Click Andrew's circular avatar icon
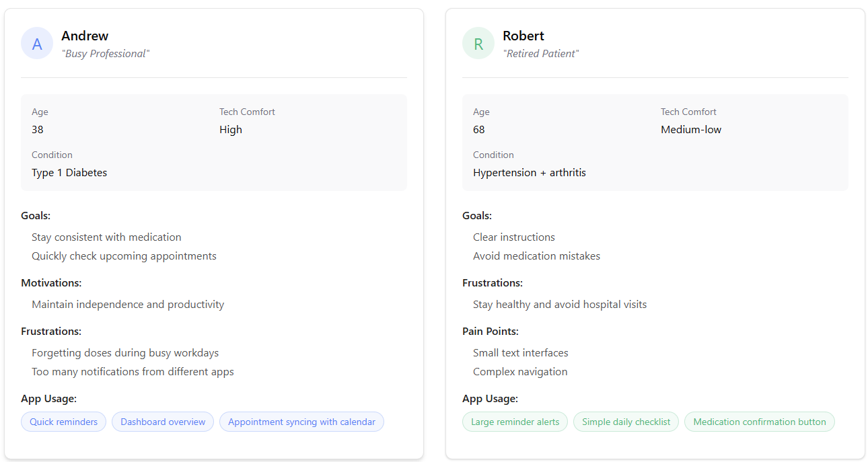 click(x=37, y=42)
